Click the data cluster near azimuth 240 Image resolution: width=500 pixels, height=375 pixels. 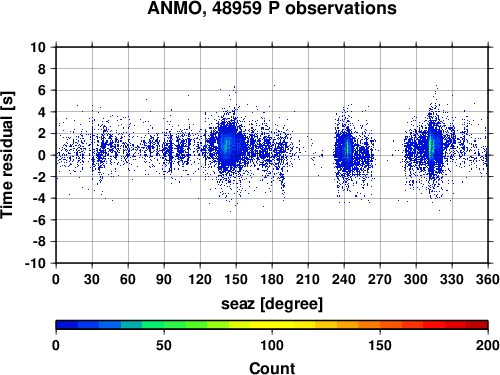pos(347,148)
